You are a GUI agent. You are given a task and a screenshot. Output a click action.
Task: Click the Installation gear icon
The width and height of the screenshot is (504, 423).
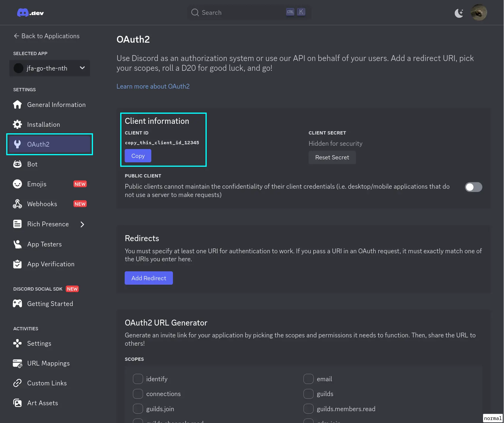click(x=17, y=124)
